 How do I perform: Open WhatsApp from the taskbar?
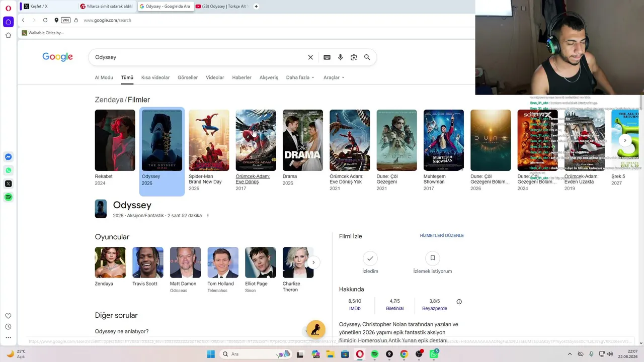[x=434, y=354]
